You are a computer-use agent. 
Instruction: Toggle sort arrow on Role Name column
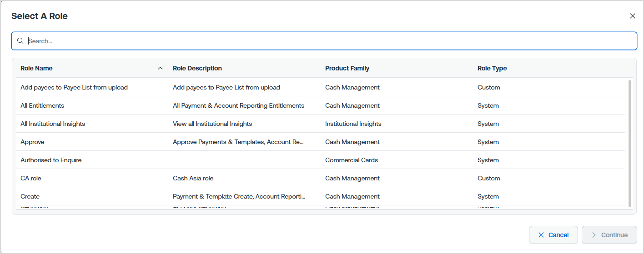(x=160, y=68)
